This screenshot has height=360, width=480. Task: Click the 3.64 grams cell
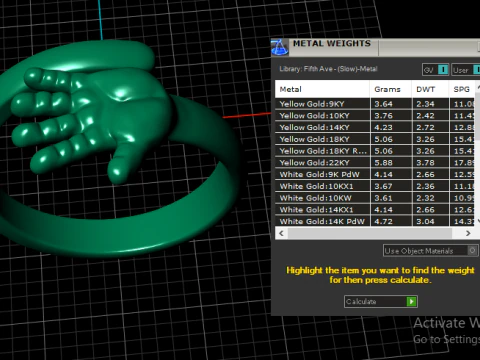click(391, 104)
